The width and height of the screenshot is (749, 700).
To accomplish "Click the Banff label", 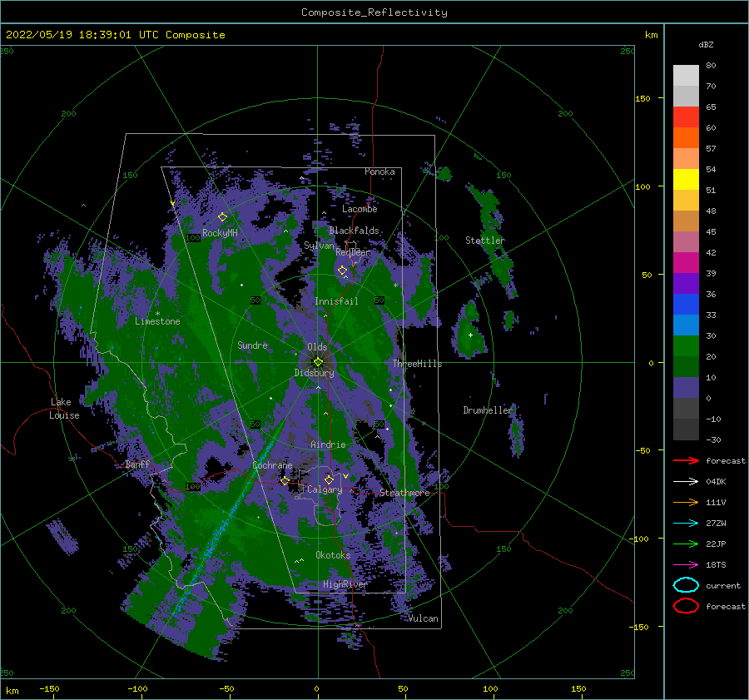I will click(137, 464).
